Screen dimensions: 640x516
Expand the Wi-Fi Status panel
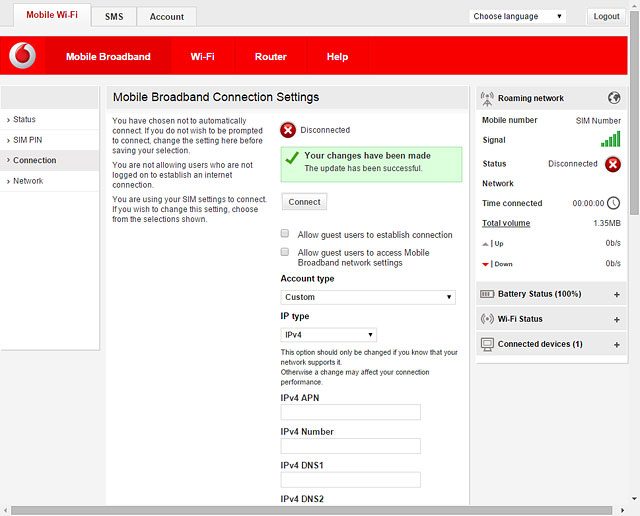[x=616, y=319]
